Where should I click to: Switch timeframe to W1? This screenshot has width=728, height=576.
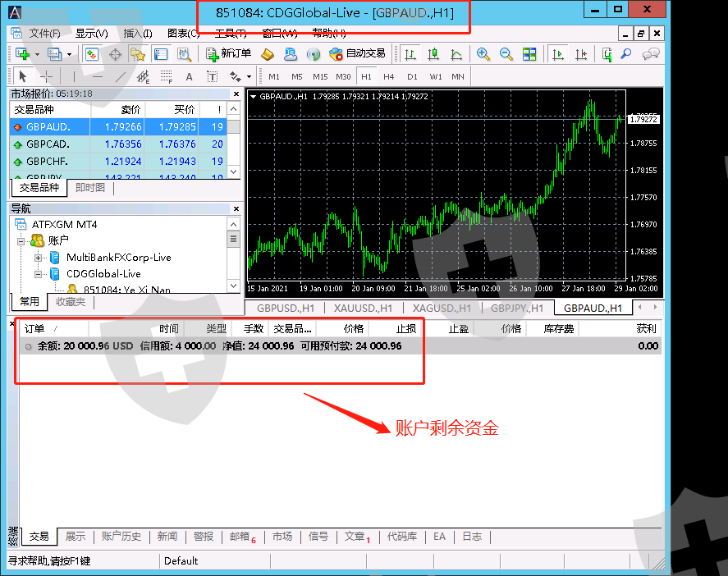tap(436, 76)
